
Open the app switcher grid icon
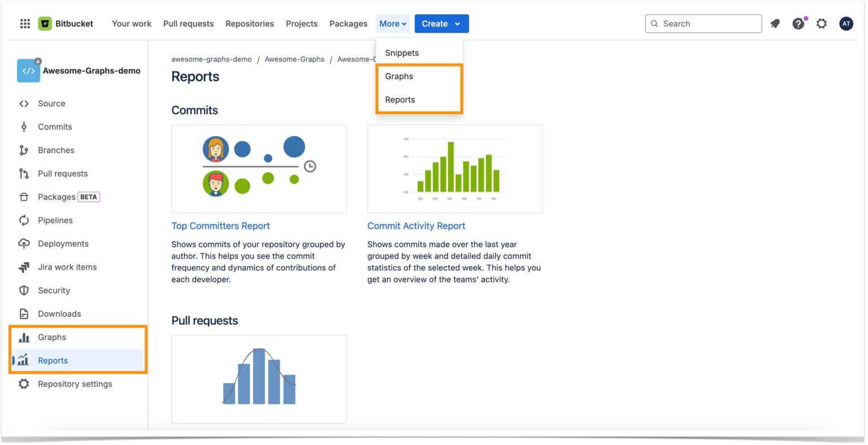click(x=24, y=23)
